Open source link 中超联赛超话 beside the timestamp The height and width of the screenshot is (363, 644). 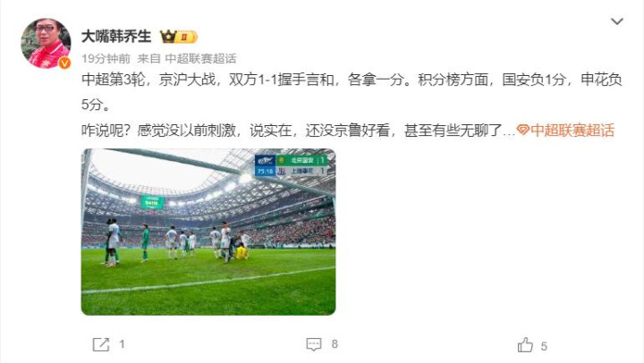pyautogui.click(x=201, y=59)
